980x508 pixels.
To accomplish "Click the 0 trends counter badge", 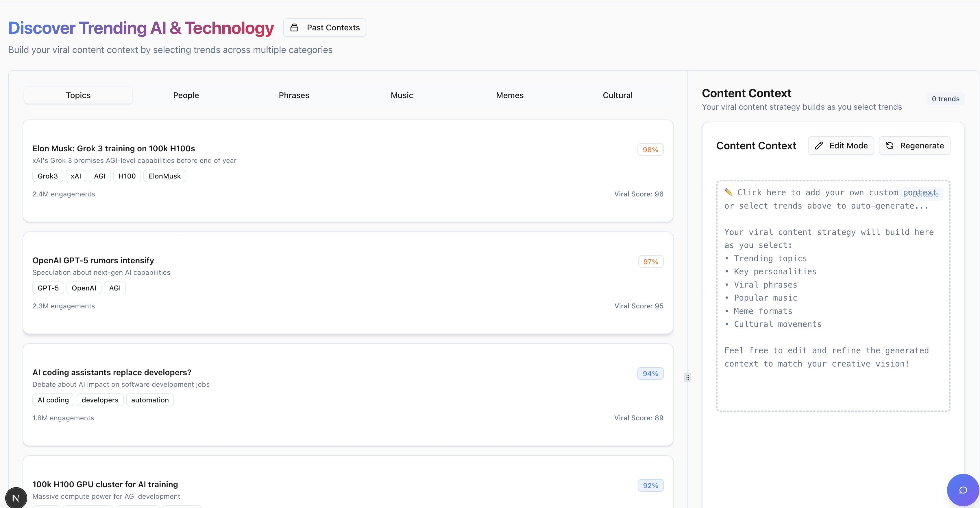I will 945,99.
